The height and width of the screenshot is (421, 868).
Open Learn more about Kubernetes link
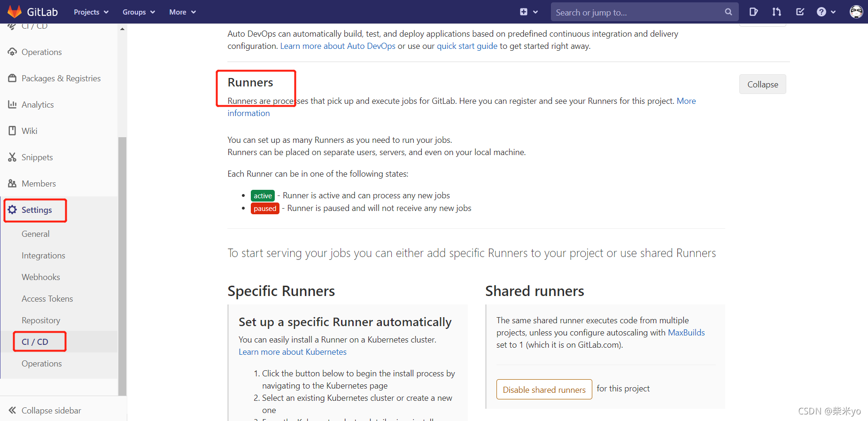click(x=293, y=352)
